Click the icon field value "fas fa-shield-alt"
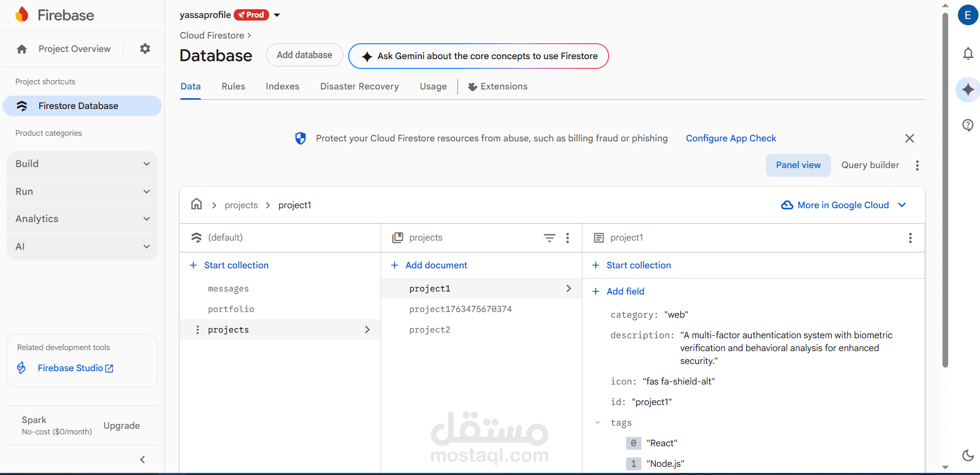Viewport: 980px width, 475px height. pyautogui.click(x=679, y=381)
